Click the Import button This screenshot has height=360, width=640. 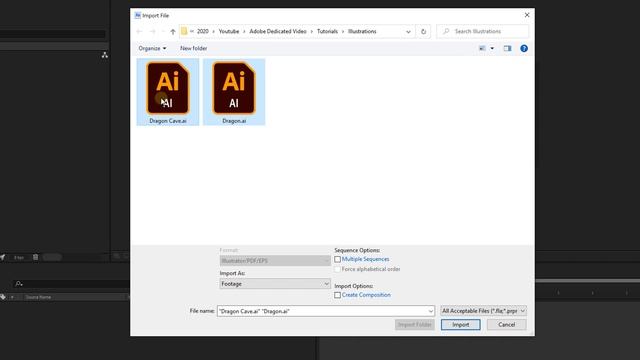coord(460,325)
